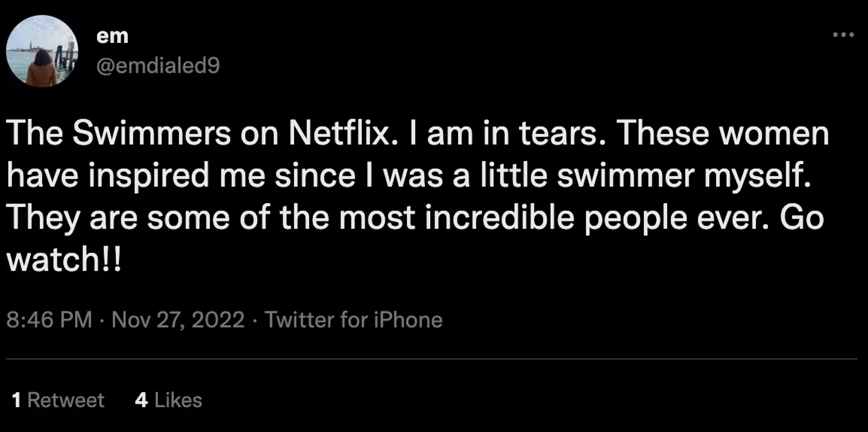Screen dimensions: 868x432
Task: Click the likes count number 4
Action: 141,400
